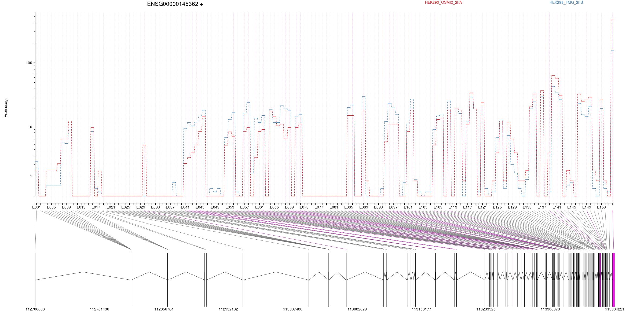644x322 pixels.
Task: Click exon label E097
Action: [x=393, y=207]
